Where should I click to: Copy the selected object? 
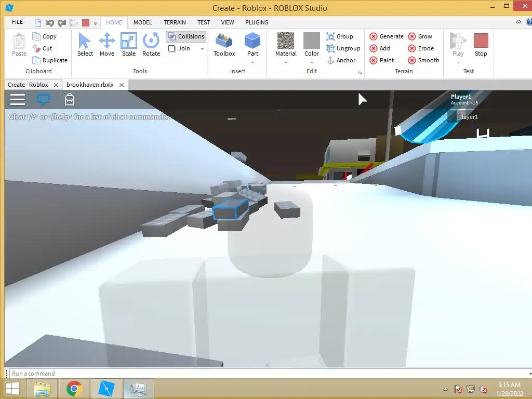pyautogui.click(x=45, y=36)
